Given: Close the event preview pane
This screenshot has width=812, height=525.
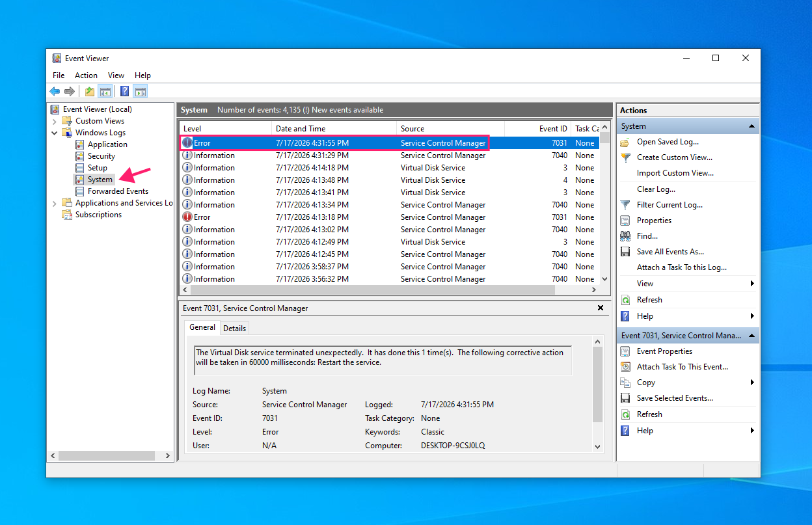Looking at the screenshot, I should tap(600, 308).
